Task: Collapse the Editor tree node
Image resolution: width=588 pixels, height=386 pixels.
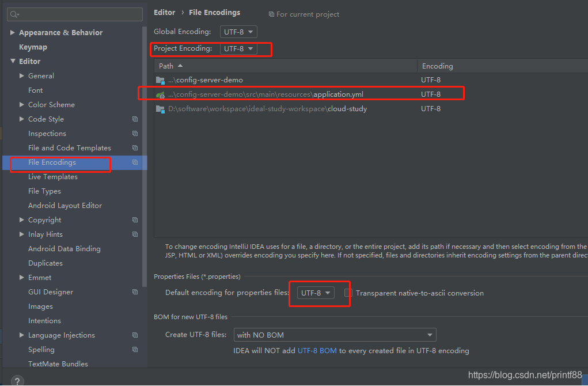Action: pyautogui.click(x=13, y=60)
